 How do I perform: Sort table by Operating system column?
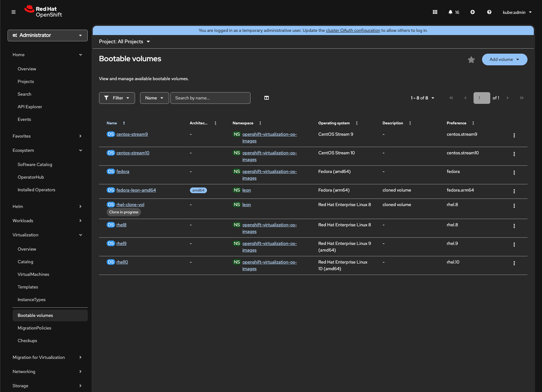pos(334,123)
